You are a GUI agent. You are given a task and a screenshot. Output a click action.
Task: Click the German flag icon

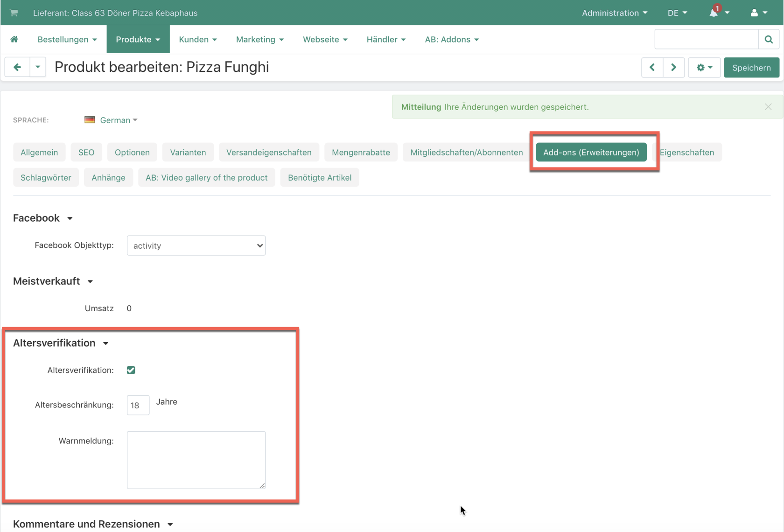tap(90, 120)
